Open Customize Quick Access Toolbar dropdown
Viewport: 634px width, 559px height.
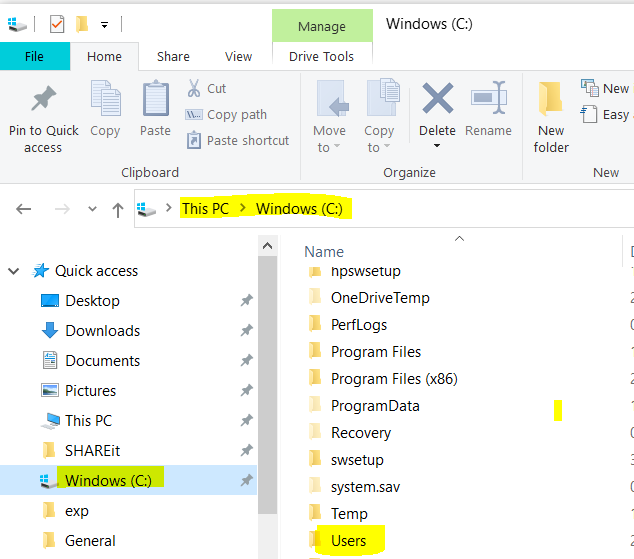pos(104,25)
